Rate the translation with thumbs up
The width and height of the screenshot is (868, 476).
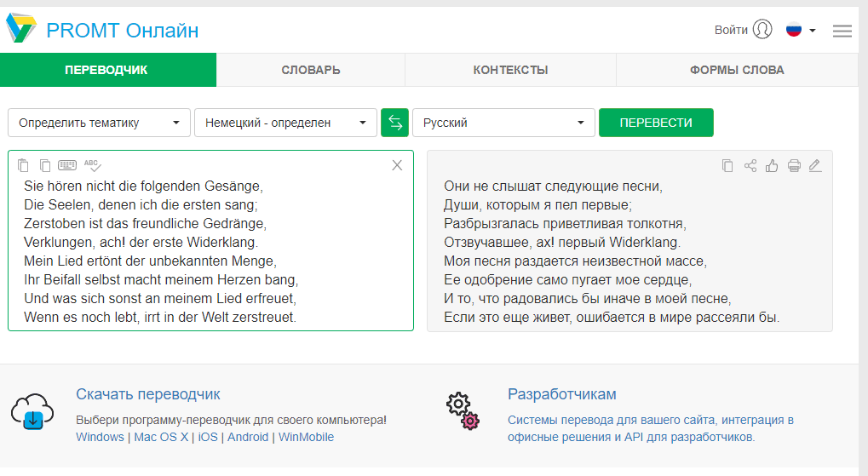[x=772, y=166]
